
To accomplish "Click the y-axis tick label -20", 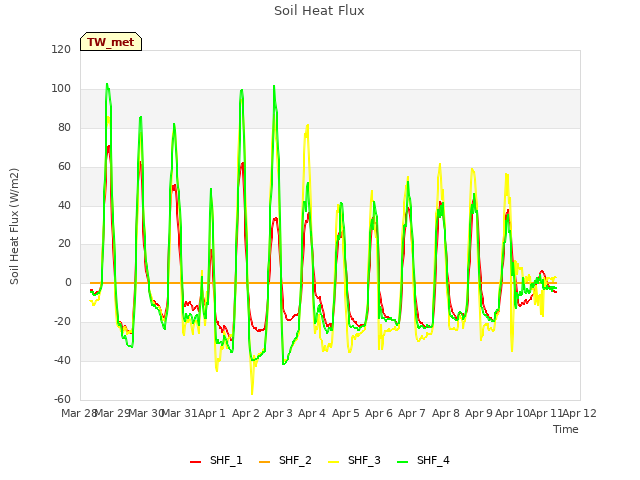I will pyautogui.click(x=63, y=322).
